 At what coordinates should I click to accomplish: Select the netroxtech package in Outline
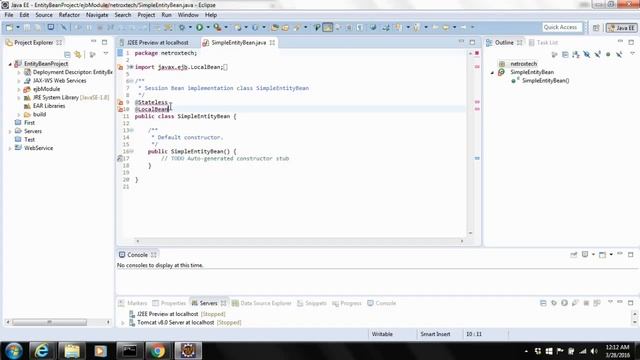(x=518, y=64)
